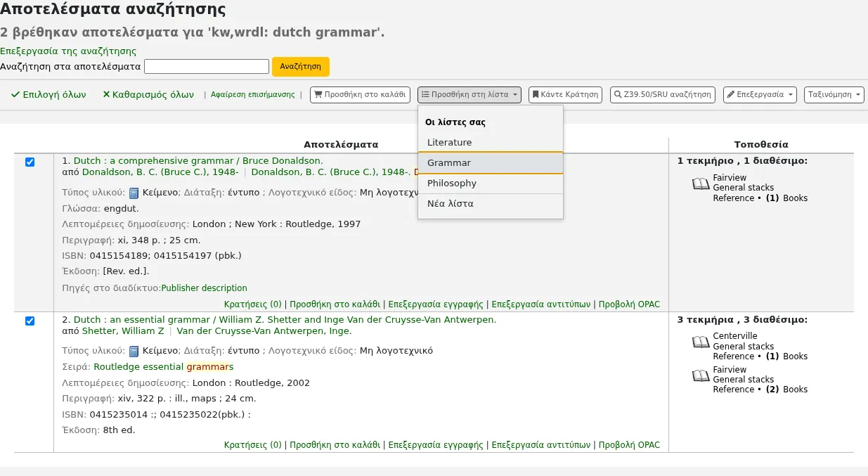
Task: Select Νέα λίστα menu entry
Action: tap(491, 204)
